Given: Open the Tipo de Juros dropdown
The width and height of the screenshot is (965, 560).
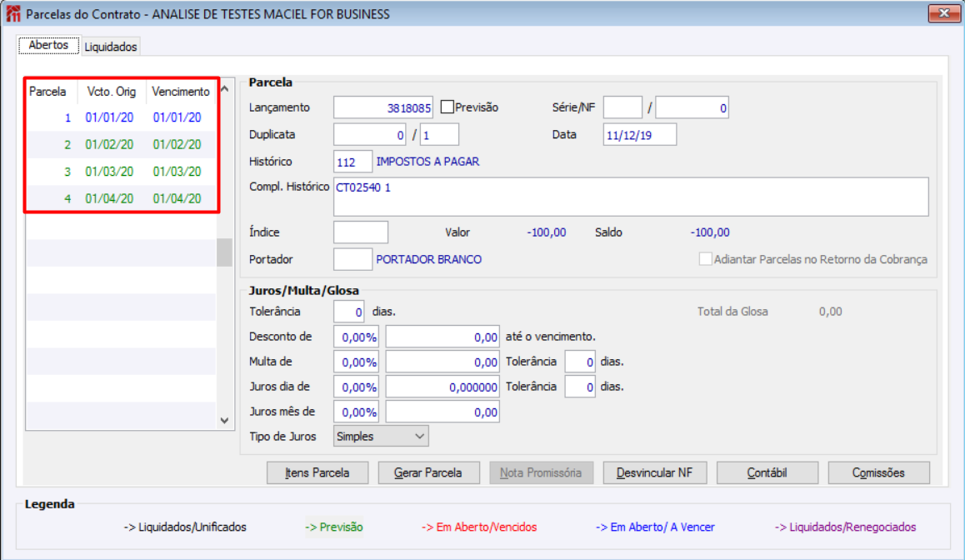Looking at the screenshot, I should pos(381,437).
